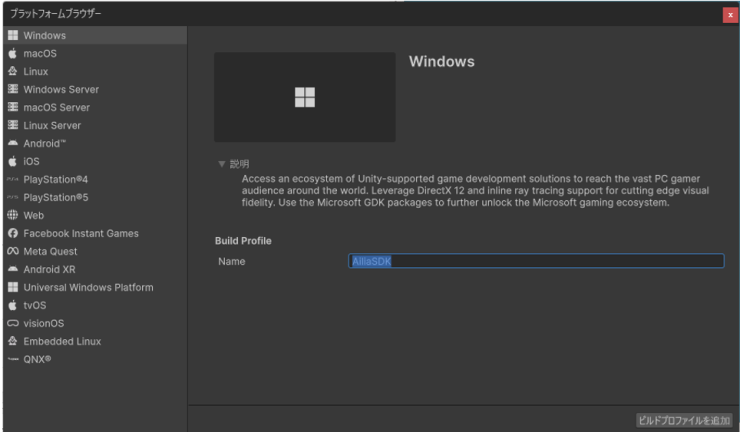Select Embedded Linux platform
Screen dimensions: 740x432
pyautogui.click(x=62, y=342)
